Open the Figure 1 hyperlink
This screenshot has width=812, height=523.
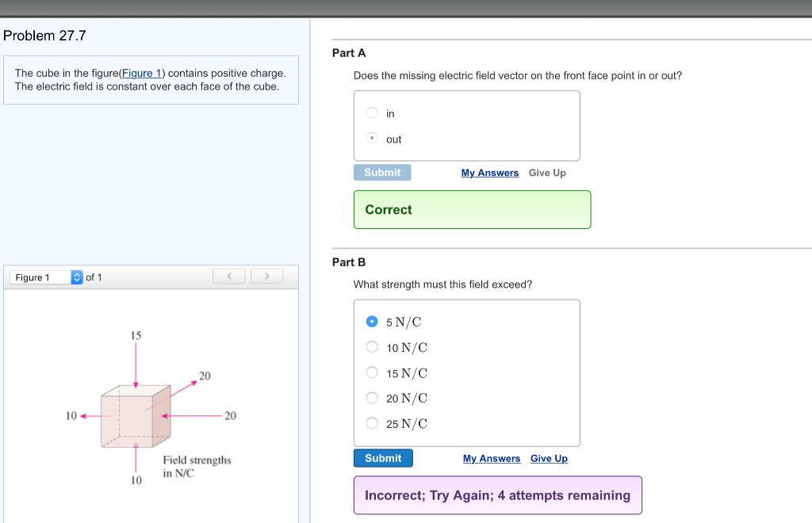click(x=140, y=73)
